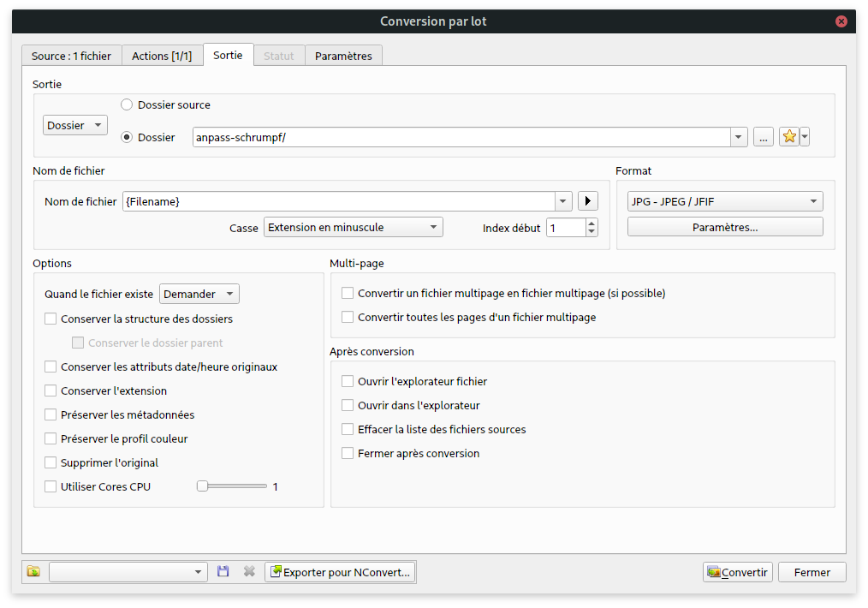Toggle Supprimer l'original option
868x608 pixels.
[51, 462]
